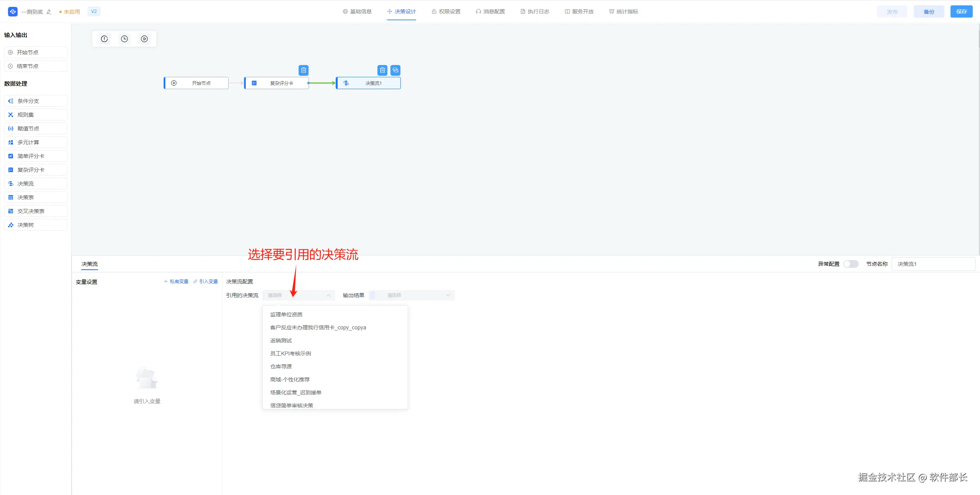
Task: Switch to the 执行日志 tab
Action: tap(535, 11)
